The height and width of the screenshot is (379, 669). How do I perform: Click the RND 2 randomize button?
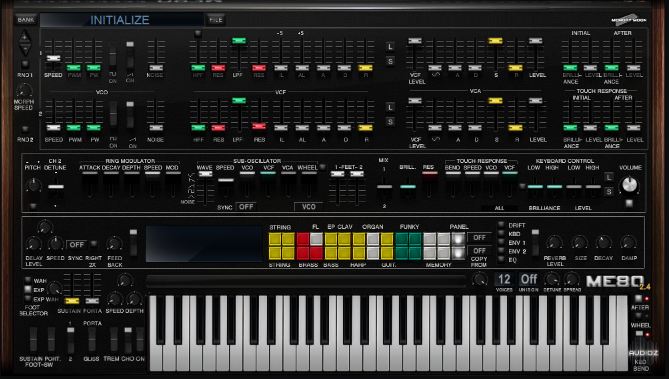click(25, 129)
